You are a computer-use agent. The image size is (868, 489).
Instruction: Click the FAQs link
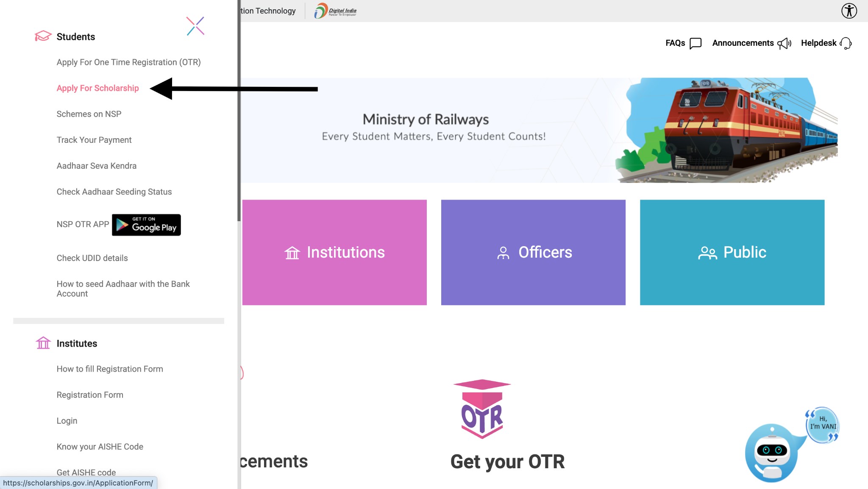click(675, 43)
